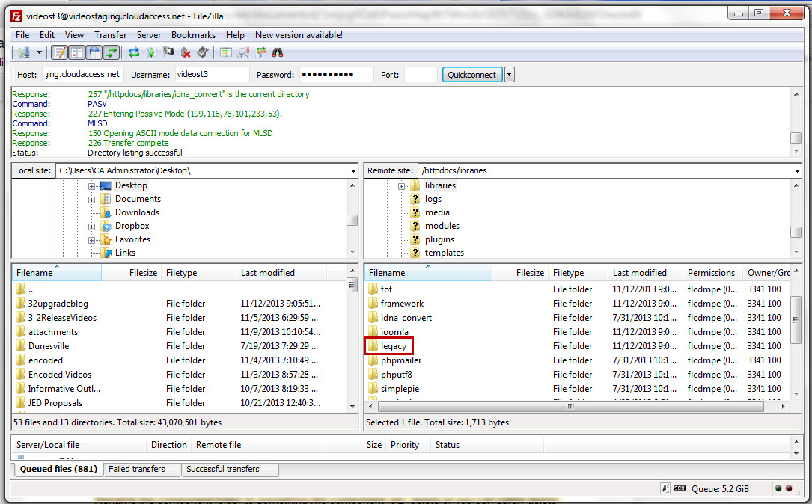
Task: Click the remote list horizontal scrollbar
Action: (x=570, y=406)
